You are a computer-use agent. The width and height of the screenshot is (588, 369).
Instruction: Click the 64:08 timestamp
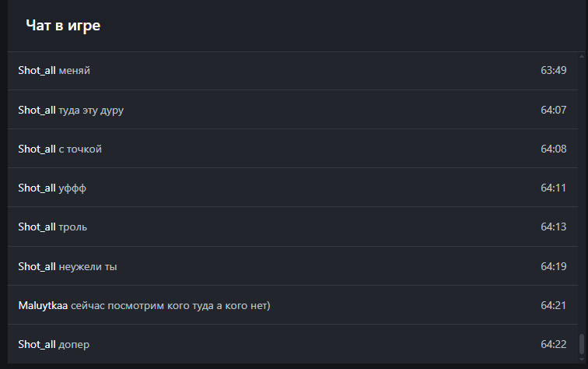[x=553, y=149]
